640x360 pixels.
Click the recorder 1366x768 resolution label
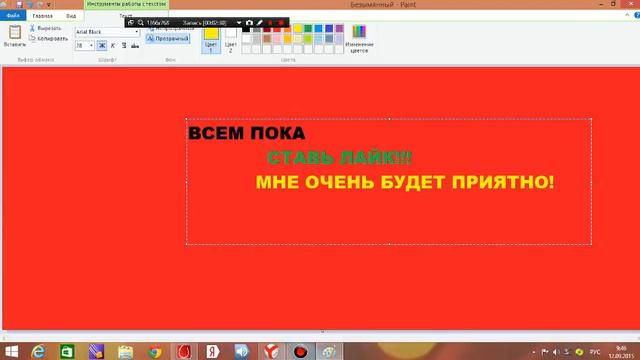coord(158,23)
